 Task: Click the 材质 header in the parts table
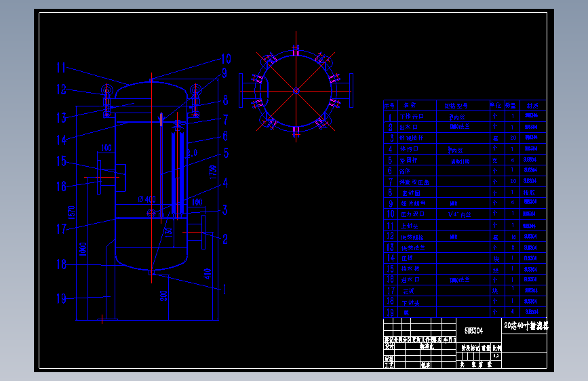[x=532, y=106]
